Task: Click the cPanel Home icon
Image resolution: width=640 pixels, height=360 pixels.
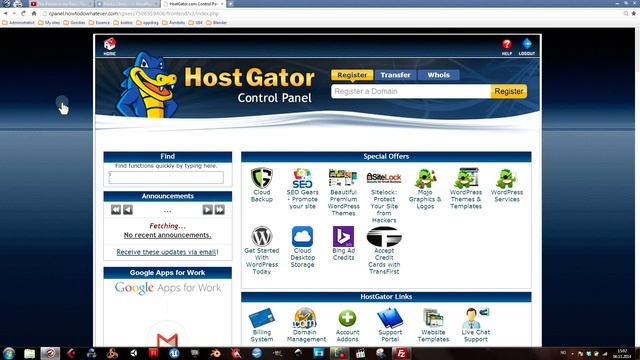Action: (x=109, y=46)
